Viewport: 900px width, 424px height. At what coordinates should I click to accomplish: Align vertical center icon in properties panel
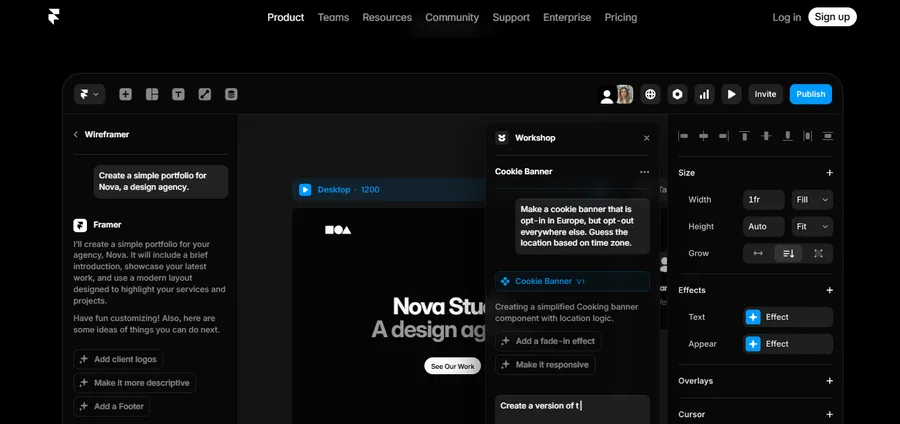(766, 136)
